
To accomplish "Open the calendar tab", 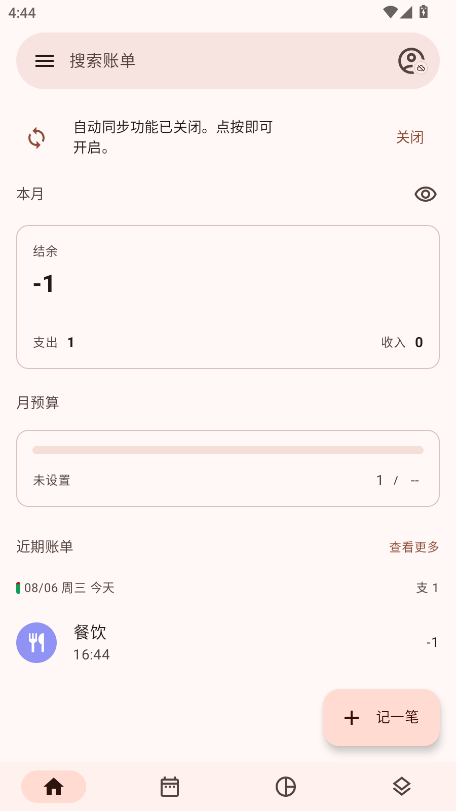I will point(170,787).
